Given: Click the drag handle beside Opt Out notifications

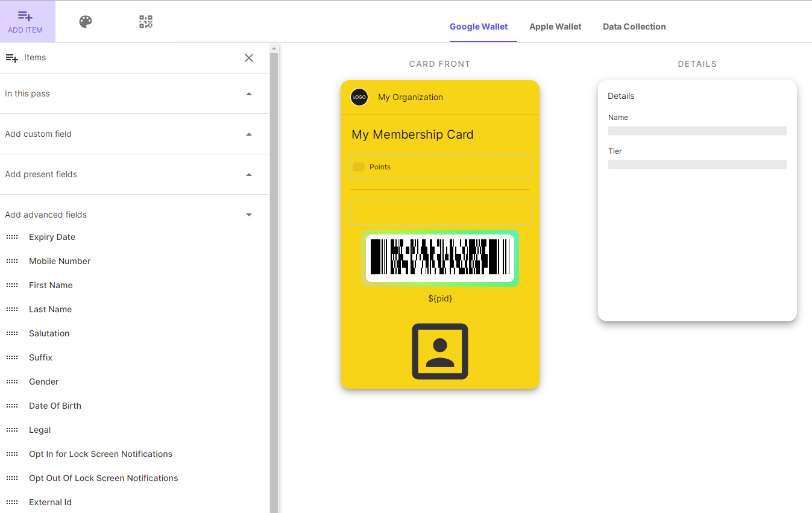Looking at the screenshot, I should click(12, 478).
